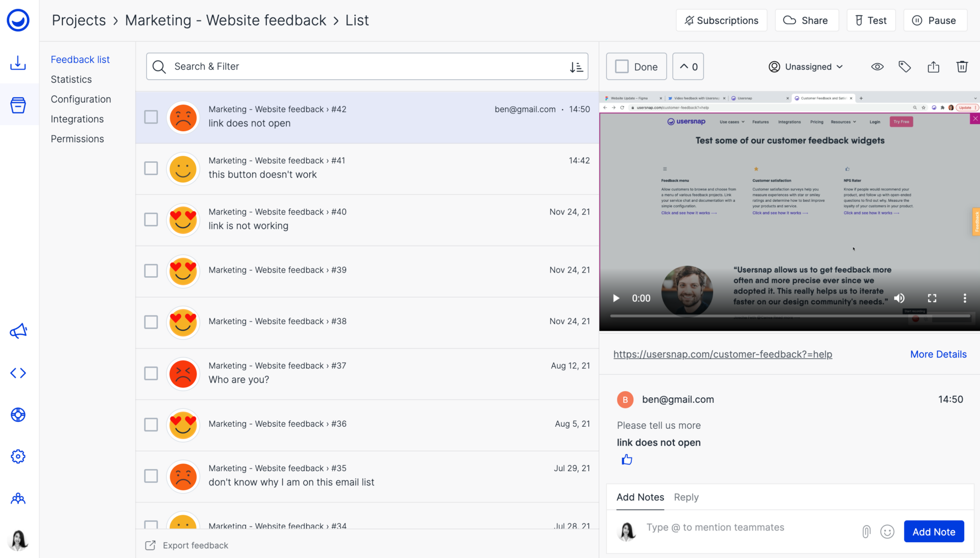Select the feedback inbox icon in the sidebar
The width and height of the screenshot is (980, 558).
[18, 105]
